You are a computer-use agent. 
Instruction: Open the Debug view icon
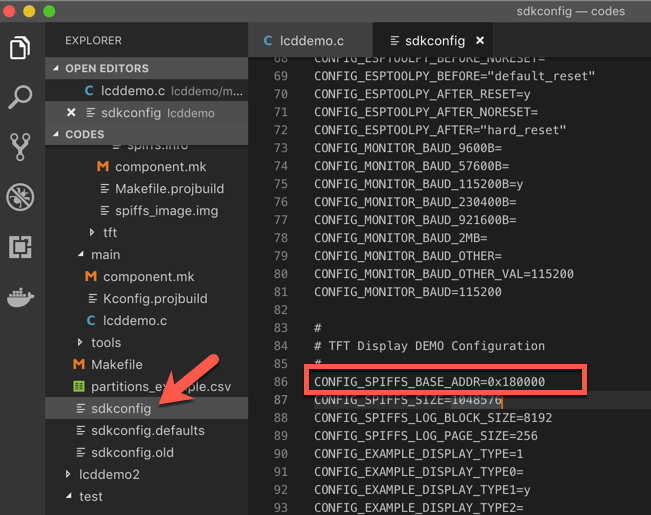click(x=20, y=197)
